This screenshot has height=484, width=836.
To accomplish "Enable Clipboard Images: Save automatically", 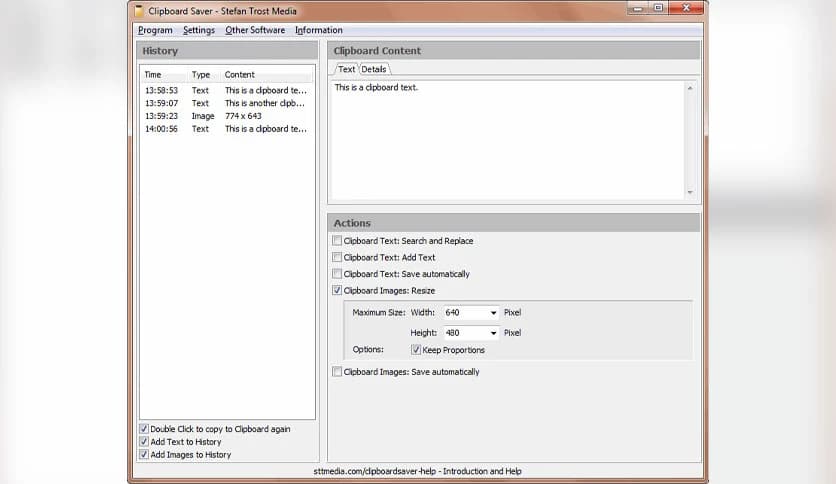I will pyautogui.click(x=337, y=372).
